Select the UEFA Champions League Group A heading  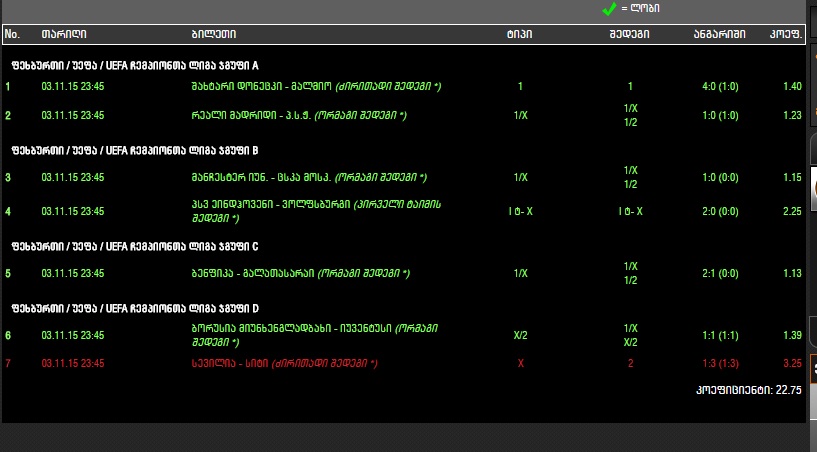[x=135, y=66]
